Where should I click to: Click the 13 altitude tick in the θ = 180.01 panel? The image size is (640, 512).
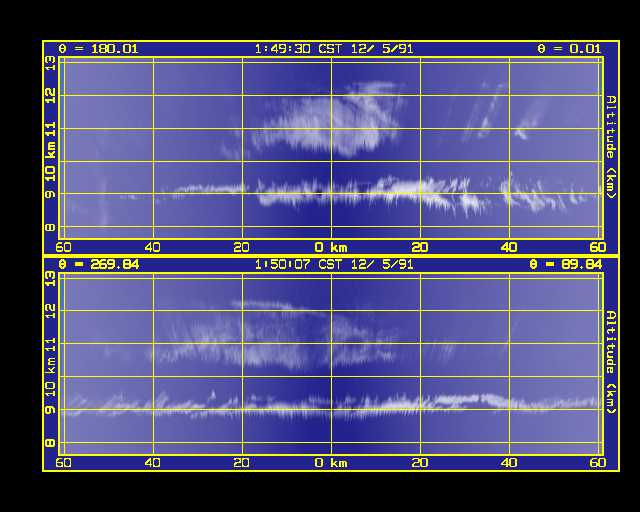pos(50,63)
